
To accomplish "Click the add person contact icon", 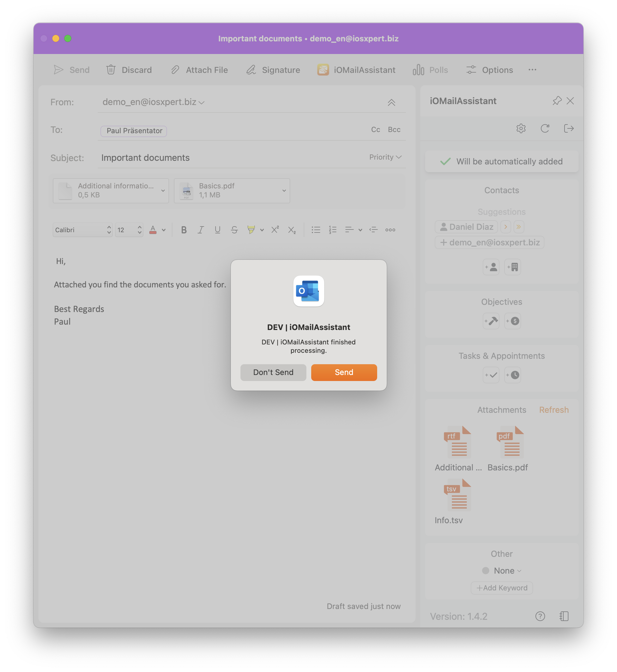I will (x=491, y=267).
